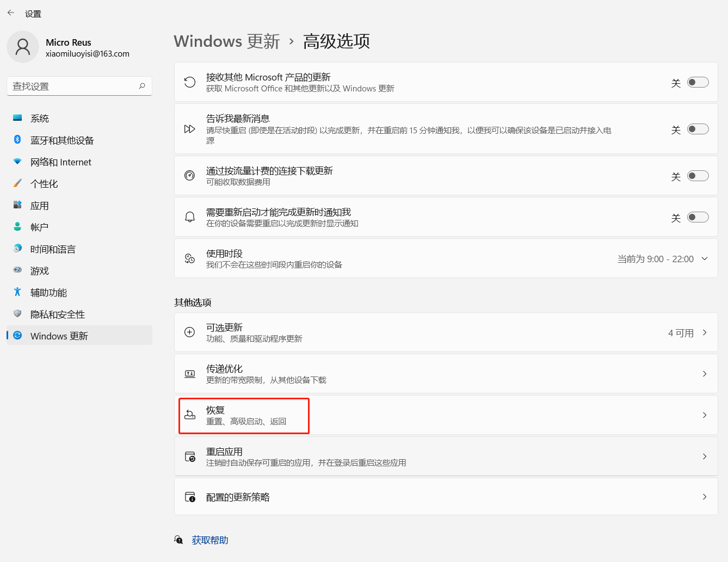
Task: Select 隐私和安全性 in the sidebar
Action: tap(79, 314)
